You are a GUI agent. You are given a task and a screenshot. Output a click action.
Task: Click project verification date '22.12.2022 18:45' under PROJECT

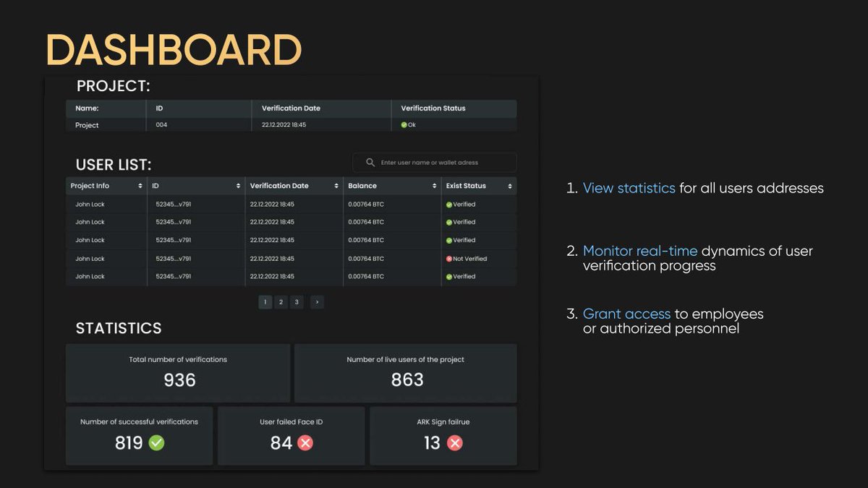284,125
